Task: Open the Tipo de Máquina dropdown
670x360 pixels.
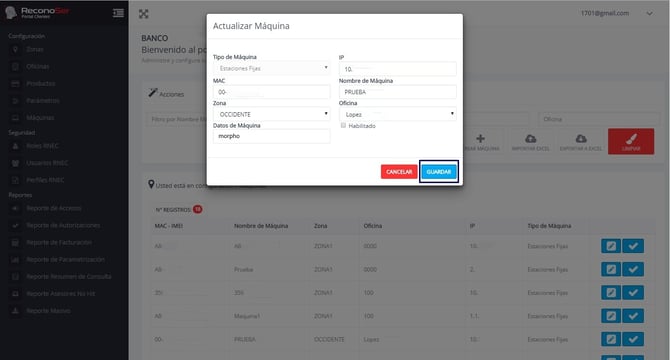Action: (271, 68)
